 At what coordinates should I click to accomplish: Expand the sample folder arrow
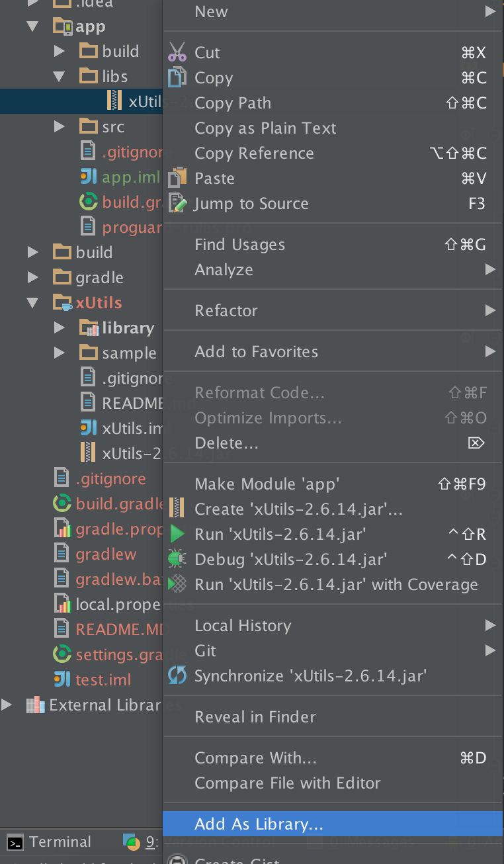[59, 353]
